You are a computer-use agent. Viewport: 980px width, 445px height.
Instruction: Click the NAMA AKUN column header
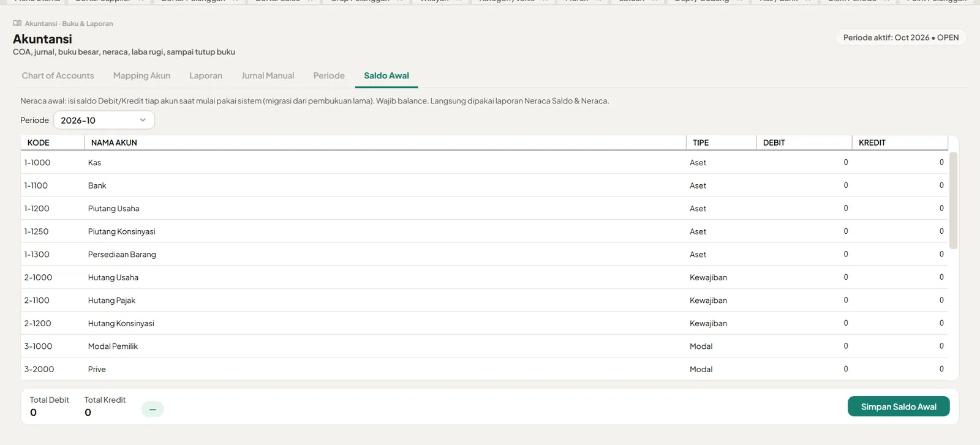385,143
